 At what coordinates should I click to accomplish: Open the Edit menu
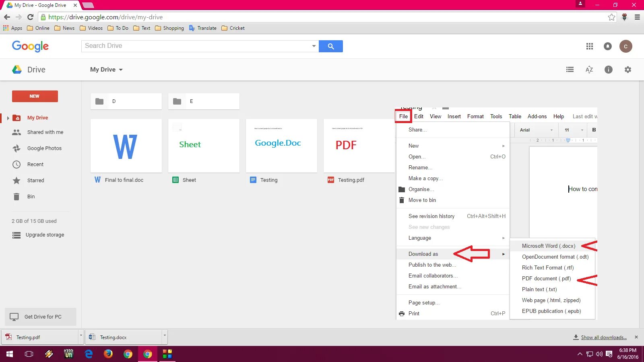pos(419,116)
